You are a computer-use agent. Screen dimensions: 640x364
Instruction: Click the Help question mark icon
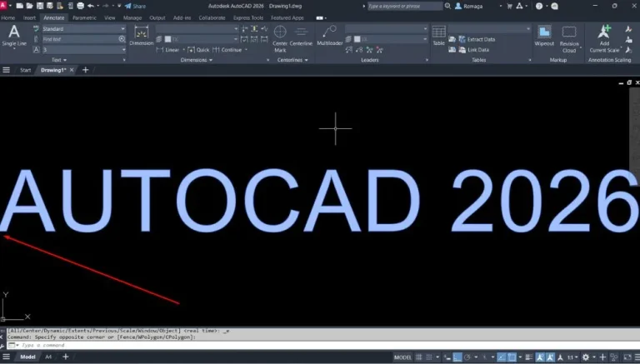539,6
